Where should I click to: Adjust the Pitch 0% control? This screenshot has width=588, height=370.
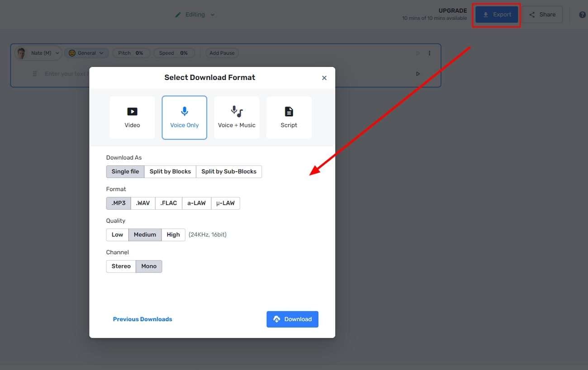[131, 53]
